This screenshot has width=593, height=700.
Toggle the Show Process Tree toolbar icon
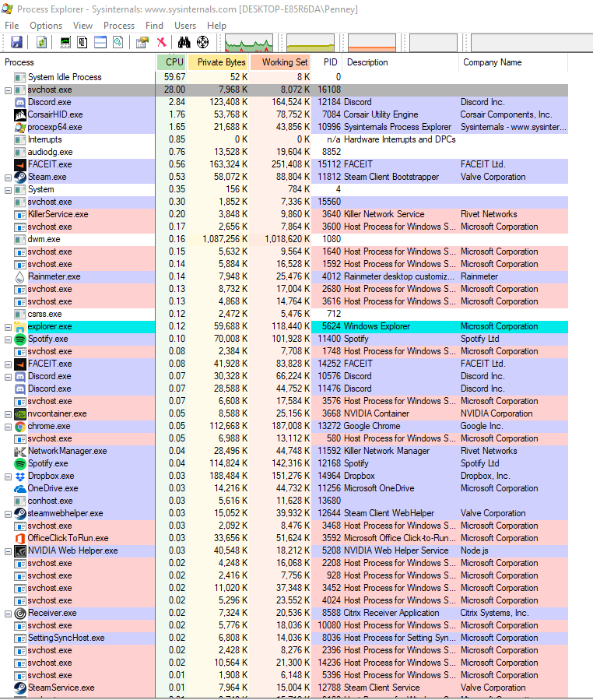tap(82, 42)
